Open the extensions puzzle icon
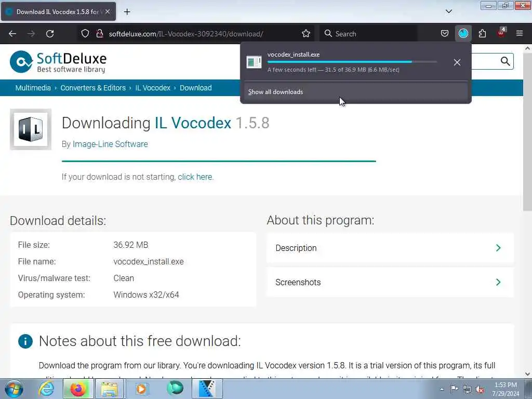Viewport: 532px width, 399px height. click(482, 34)
